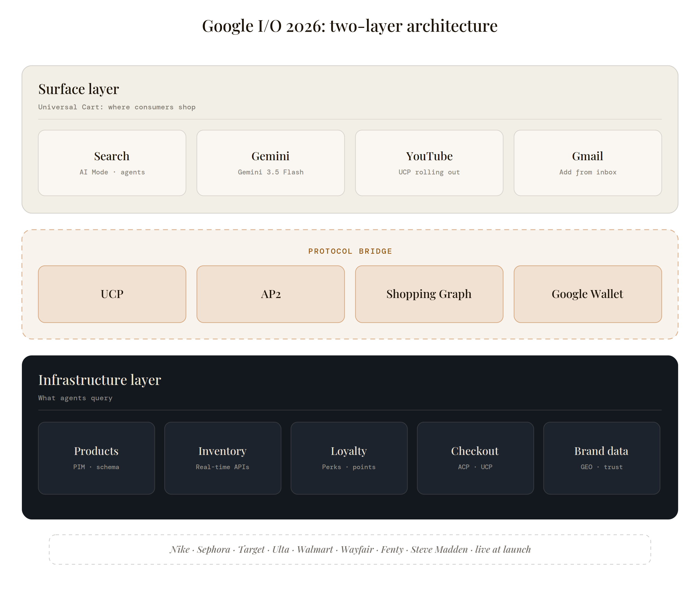Select the Checkout ACP UCP card
The height and width of the screenshot is (596, 700).
[x=475, y=458]
